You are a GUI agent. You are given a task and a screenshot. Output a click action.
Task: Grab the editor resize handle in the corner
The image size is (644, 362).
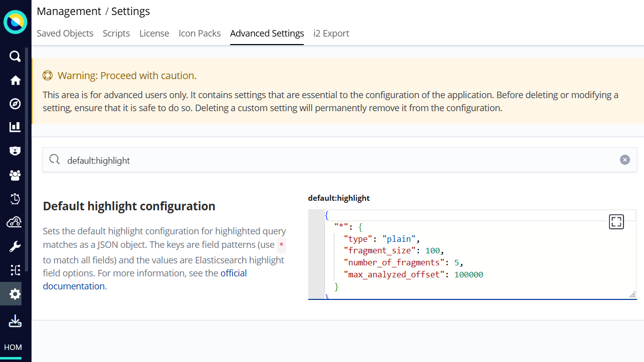click(632, 294)
